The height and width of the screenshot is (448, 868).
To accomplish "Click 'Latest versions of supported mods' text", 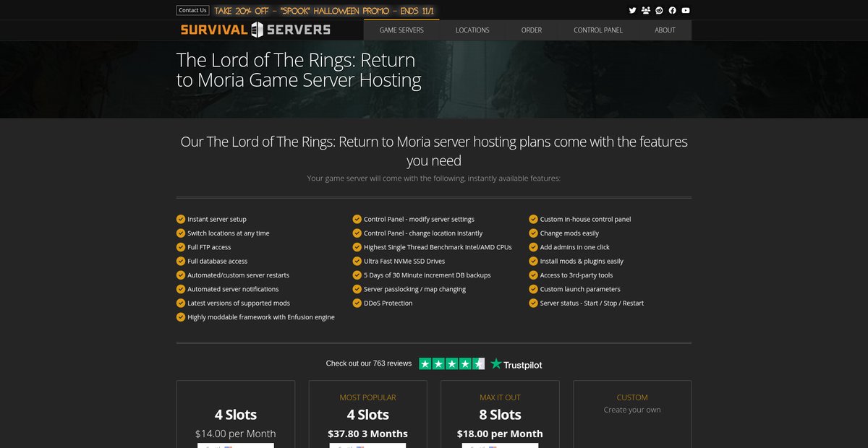I will (239, 303).
